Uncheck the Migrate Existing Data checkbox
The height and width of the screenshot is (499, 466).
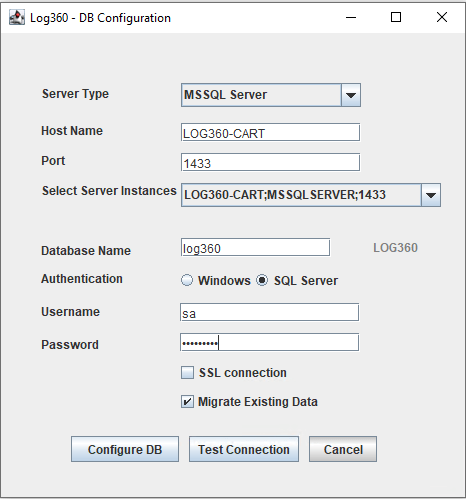[187, 401]
